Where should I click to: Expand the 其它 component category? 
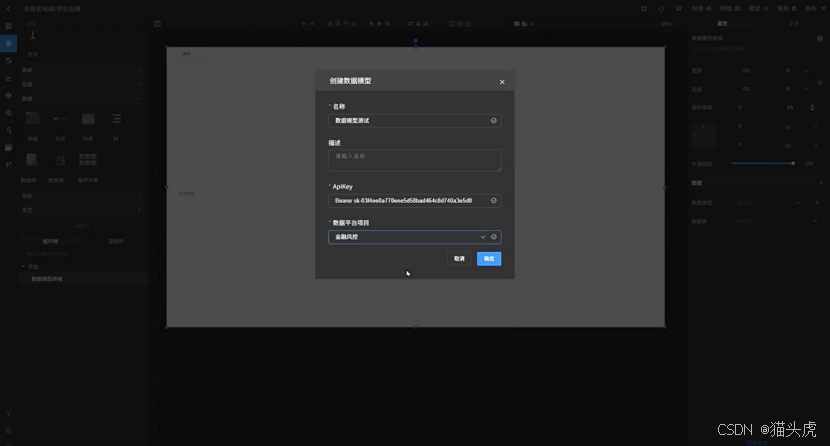(82, 210)
